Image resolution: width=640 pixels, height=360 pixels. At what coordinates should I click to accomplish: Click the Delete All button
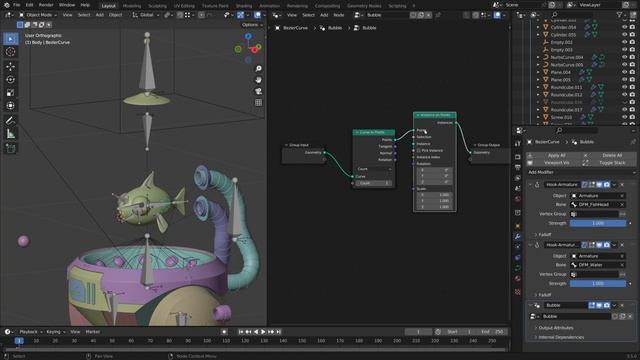(609, 156)
